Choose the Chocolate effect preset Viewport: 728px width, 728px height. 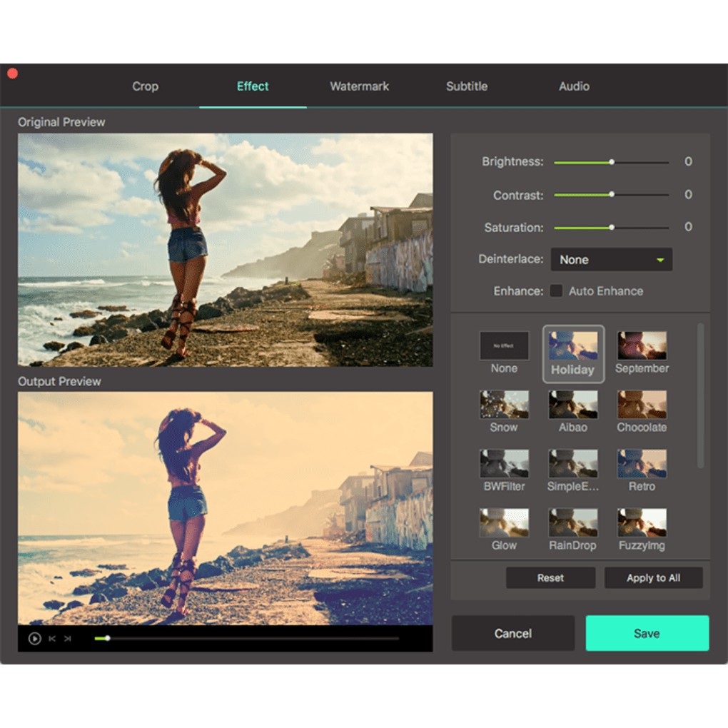point(642,404)
